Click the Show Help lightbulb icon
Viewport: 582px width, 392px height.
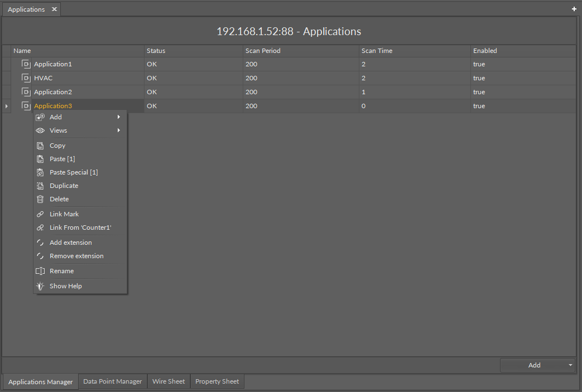[40, 286]
